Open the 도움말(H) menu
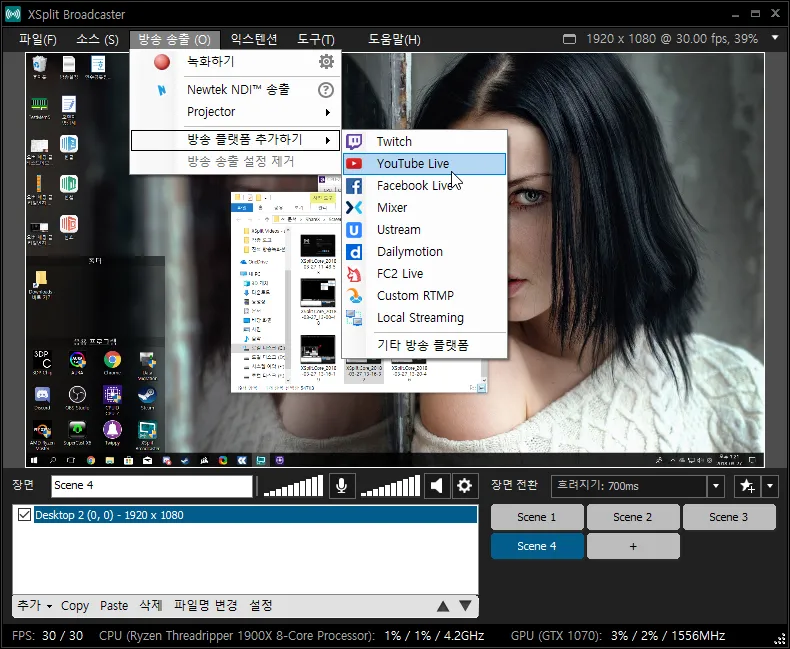Image resolution: width=790 pixels, height=649 pixels. [394, 39]
